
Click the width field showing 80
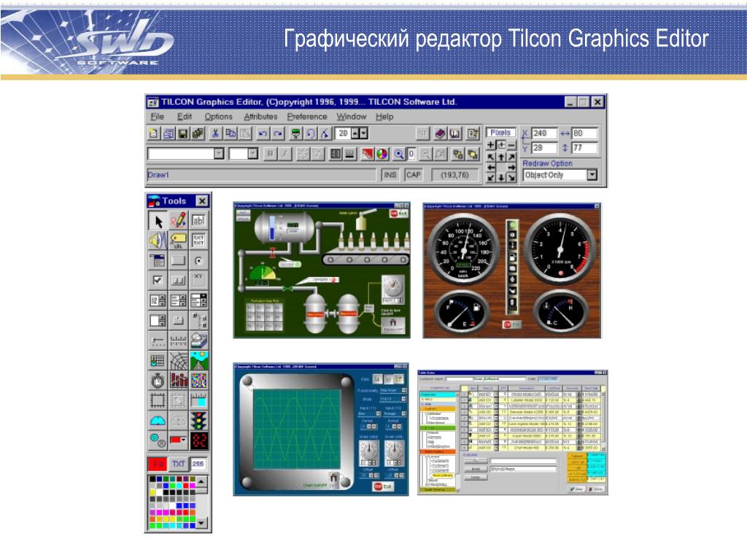click(x=584, y=133)
